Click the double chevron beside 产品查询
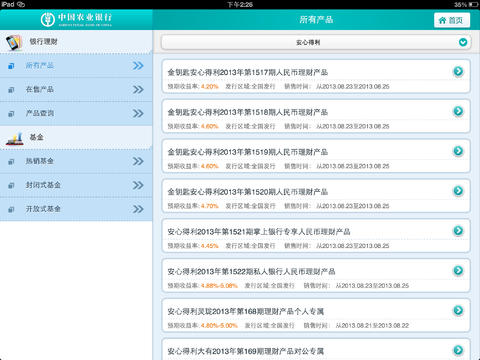The height and width of the screenshot is (360, 480). point(138,113)
